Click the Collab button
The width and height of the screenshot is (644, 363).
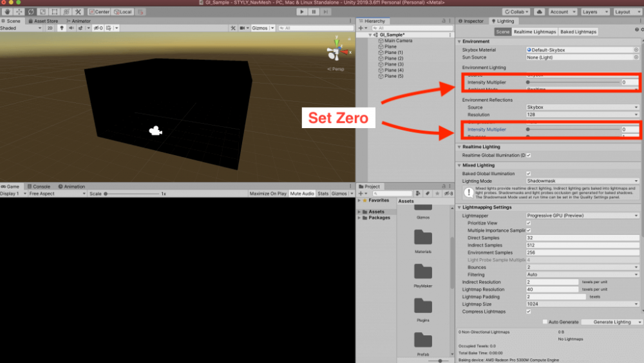click(516, 12)
